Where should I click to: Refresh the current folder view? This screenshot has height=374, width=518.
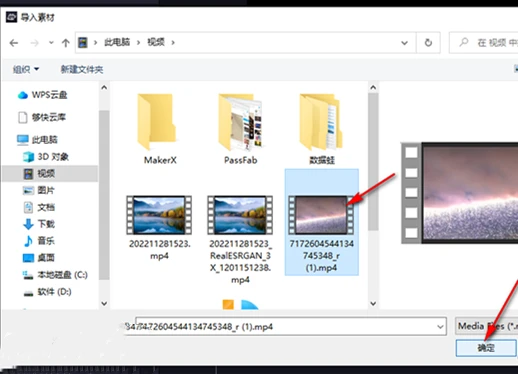(428, 43)
